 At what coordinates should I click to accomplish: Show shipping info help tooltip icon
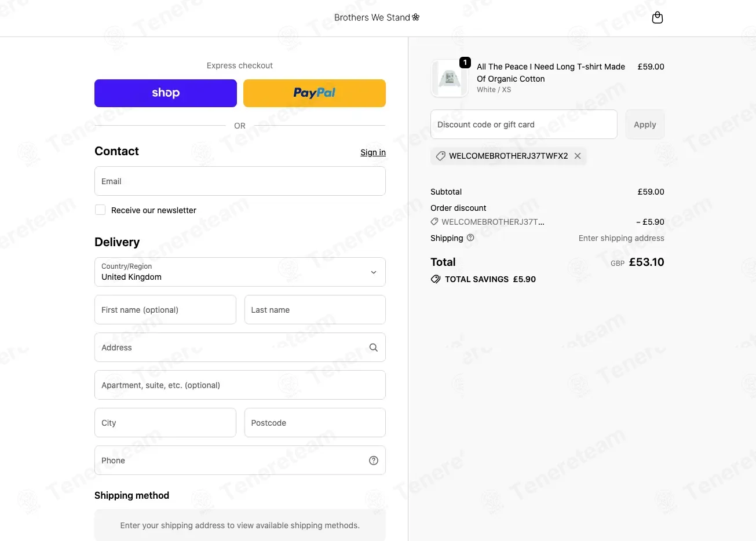470,237
